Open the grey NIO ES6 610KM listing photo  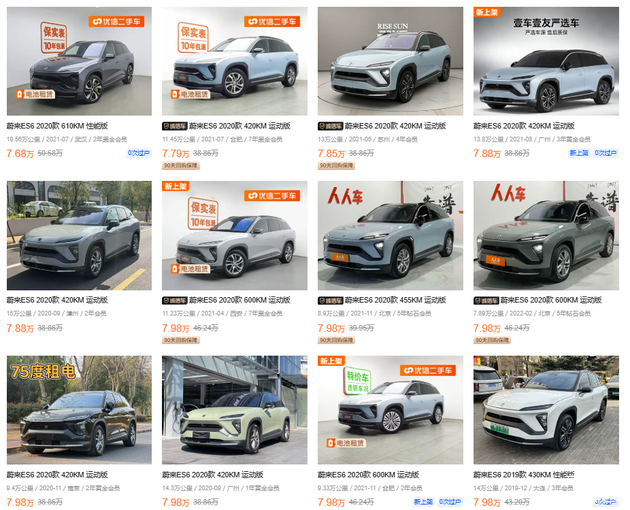pos(79,61)
